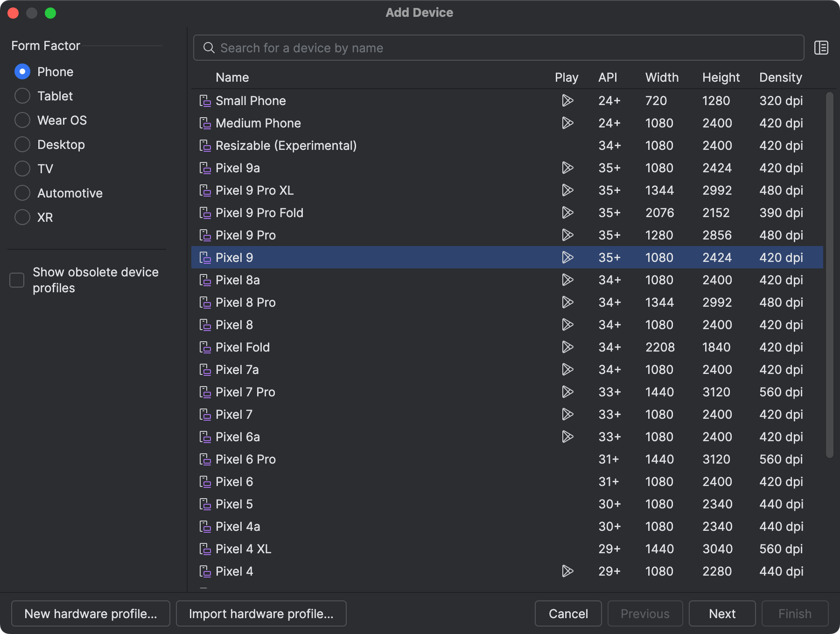Open New hardware profile
This screenshot has height=634, width=840.
point(91,613)
